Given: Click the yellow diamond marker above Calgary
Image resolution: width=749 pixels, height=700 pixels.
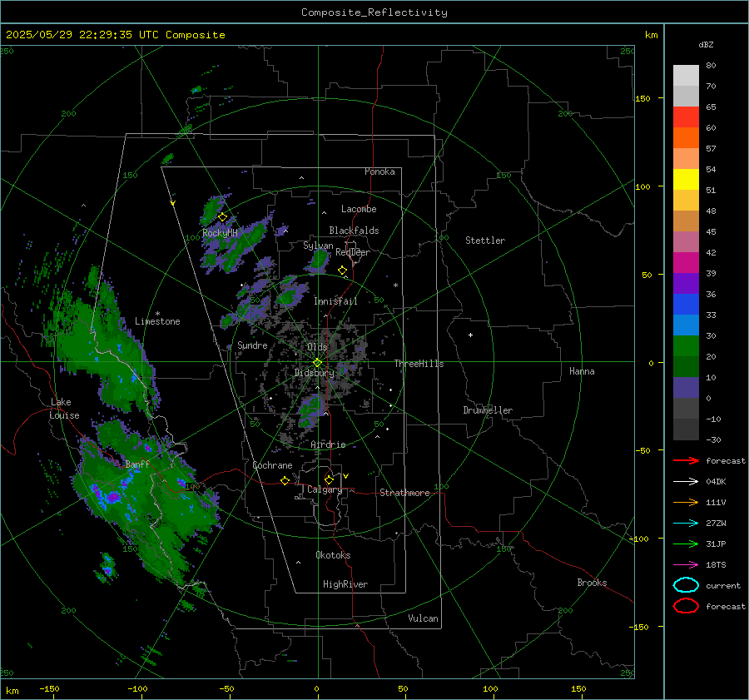Looking at the screenshot, I should pyautogui.click(x=329, y=479).
